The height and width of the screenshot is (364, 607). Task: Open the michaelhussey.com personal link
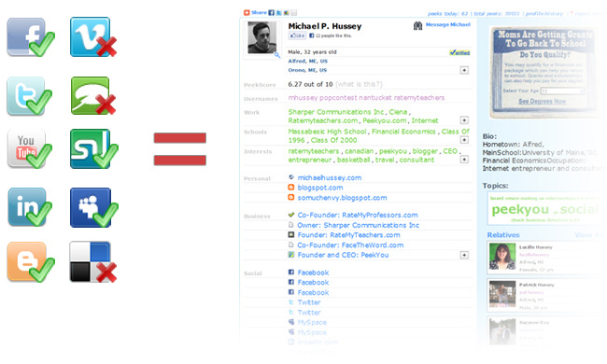pos(329,178)
